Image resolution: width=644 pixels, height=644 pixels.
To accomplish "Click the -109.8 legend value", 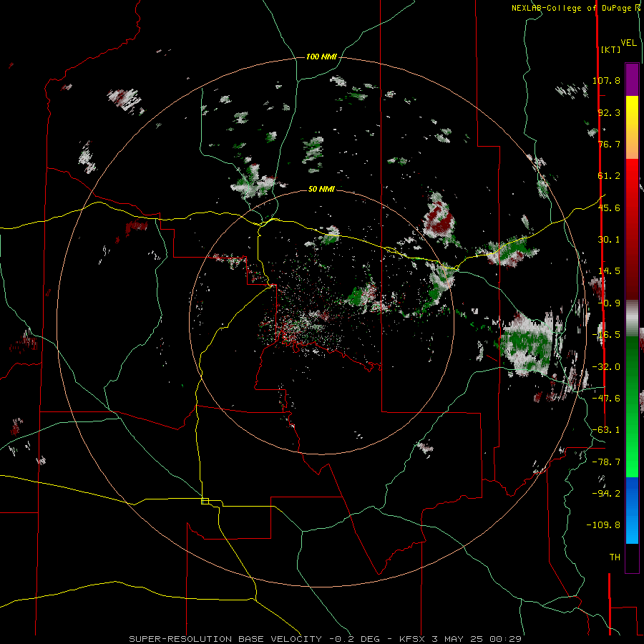I will point(603,525).
